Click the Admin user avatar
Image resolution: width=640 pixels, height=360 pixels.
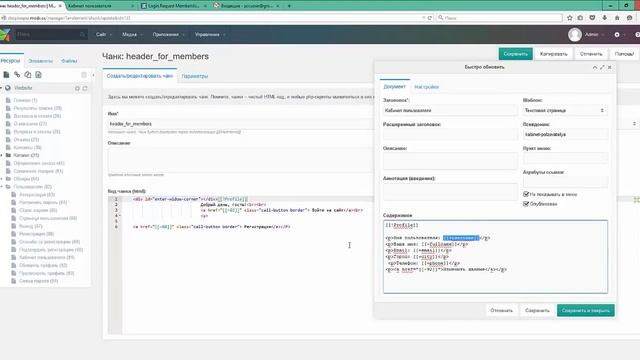pyautogui.click(x=575, y=35)
